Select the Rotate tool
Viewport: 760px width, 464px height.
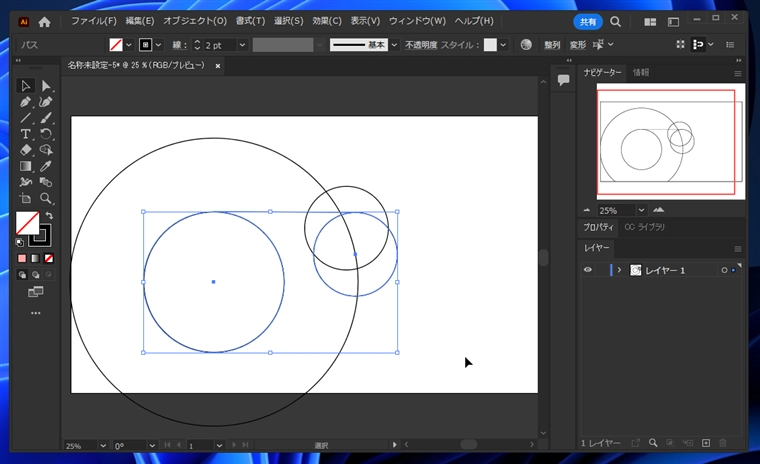46,134
